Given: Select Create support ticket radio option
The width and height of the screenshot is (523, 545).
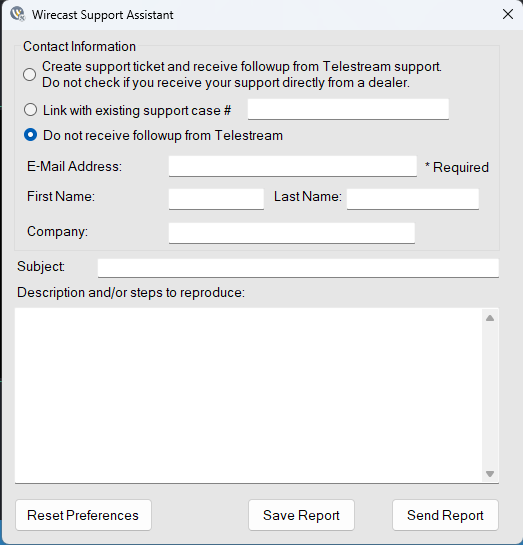Looking at the screenshot, I should coord(30,74).
